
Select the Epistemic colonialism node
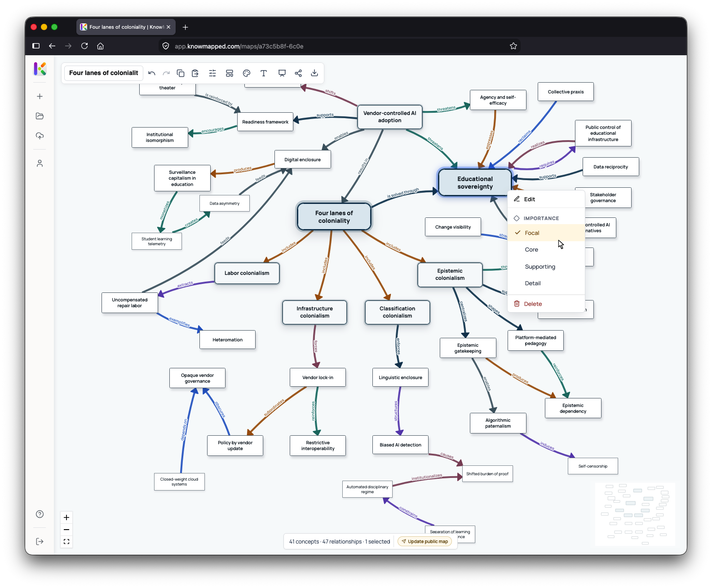point(450,275)
